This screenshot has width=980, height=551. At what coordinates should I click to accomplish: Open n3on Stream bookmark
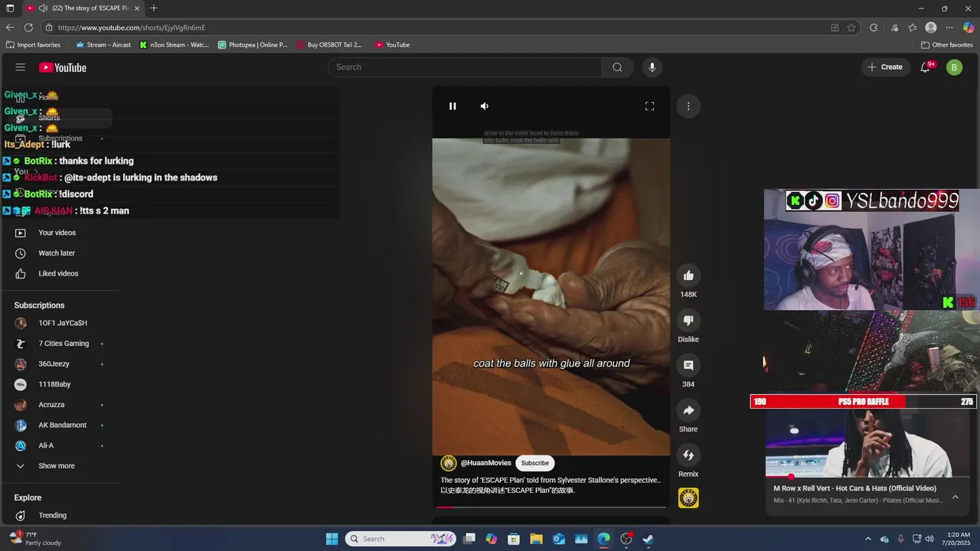(174, 45)
